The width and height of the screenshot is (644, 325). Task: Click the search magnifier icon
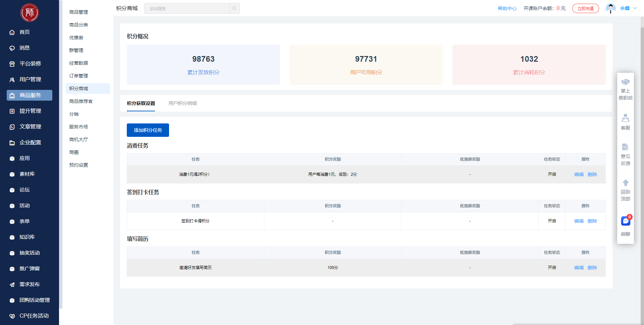(234, 8)
